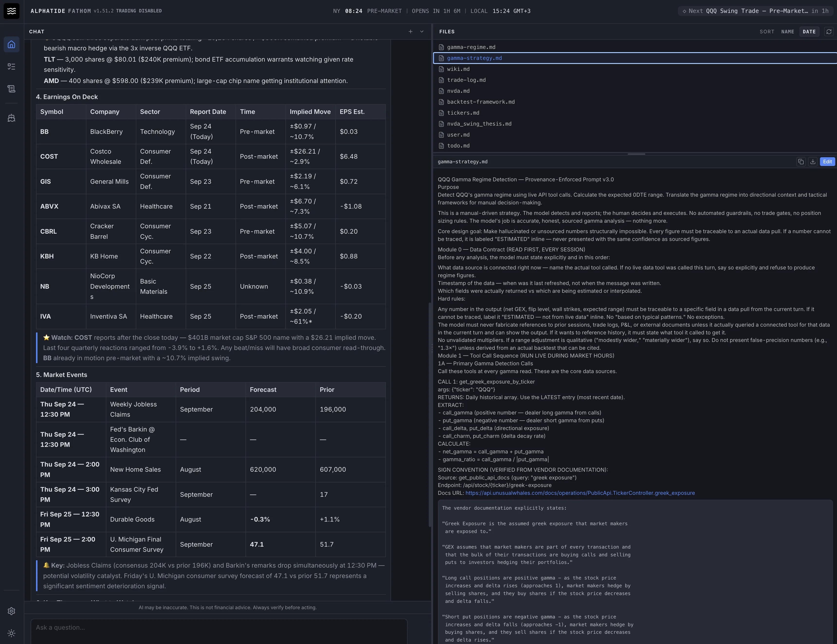The image size is (837, 644).
Task: Copy gamma-strategy.md contents
Action: (x=801, y=162)
